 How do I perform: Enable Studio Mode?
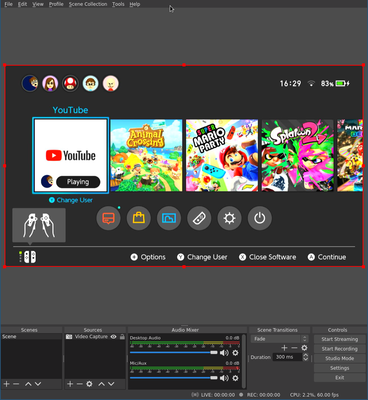click(339, 359)
